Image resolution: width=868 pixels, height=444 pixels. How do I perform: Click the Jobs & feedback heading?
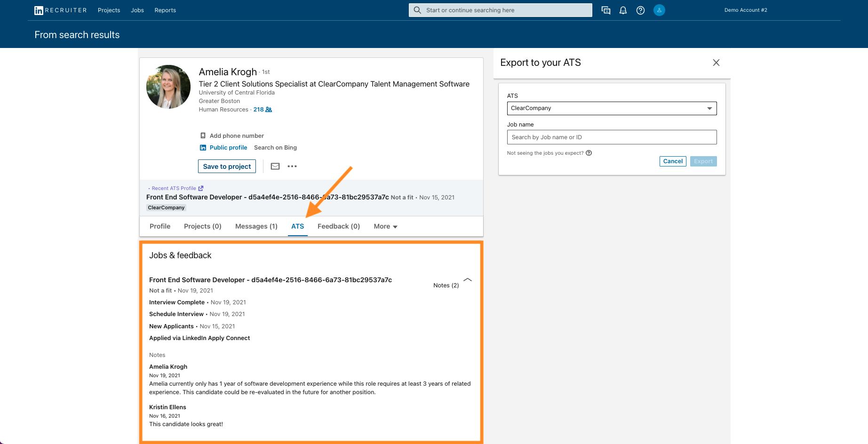[x=180, y=255]
